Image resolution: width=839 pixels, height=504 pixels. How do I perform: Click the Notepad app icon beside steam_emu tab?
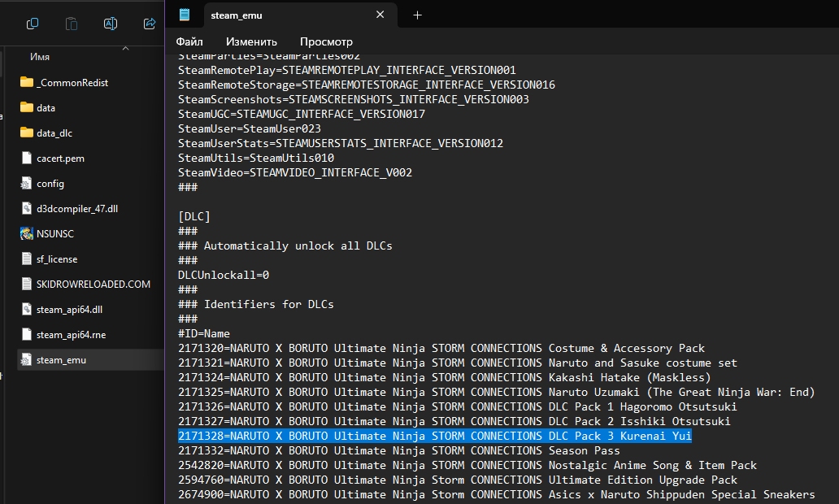point(185,15)
